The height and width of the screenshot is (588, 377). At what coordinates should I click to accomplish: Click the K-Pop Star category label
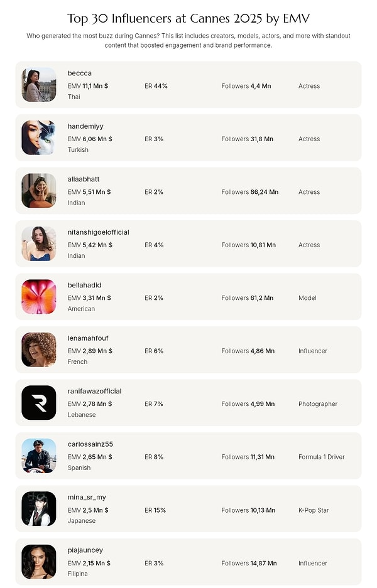(x=314, y=510)
